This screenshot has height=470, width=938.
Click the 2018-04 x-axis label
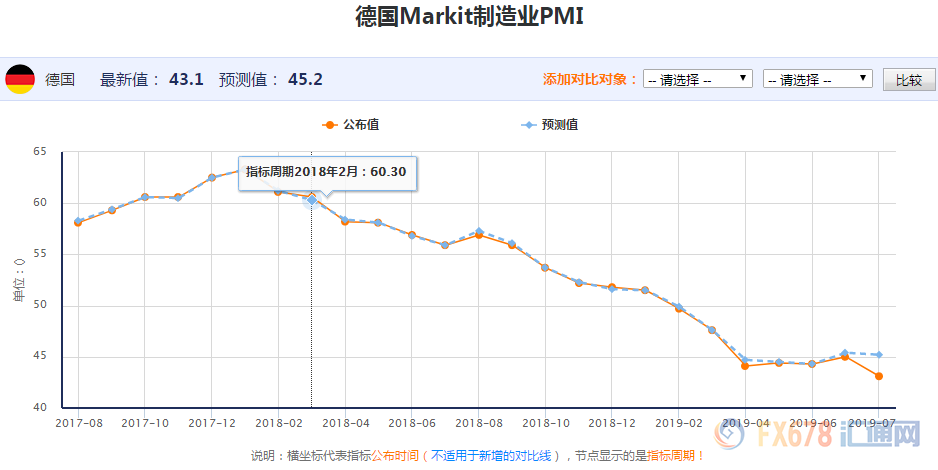click(346, 423)
